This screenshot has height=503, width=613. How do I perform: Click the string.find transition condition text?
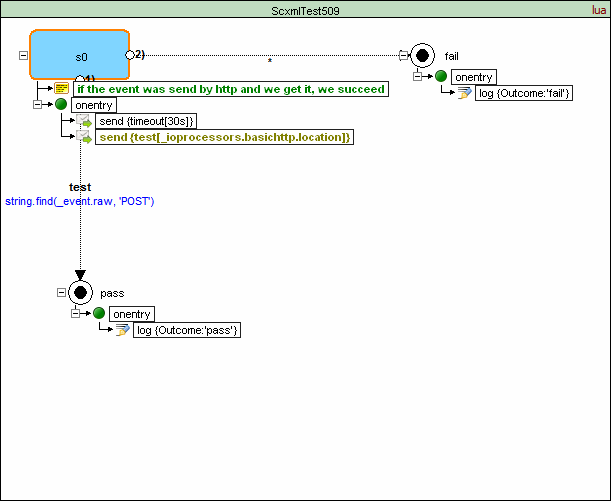pyautogui.click(x=79, y=201)
